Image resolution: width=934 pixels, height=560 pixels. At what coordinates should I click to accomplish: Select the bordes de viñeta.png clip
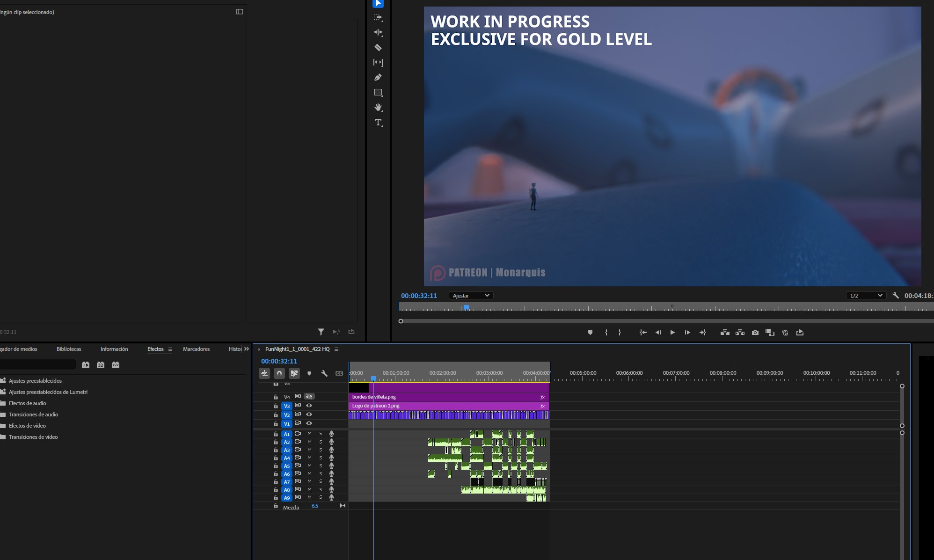449,397
